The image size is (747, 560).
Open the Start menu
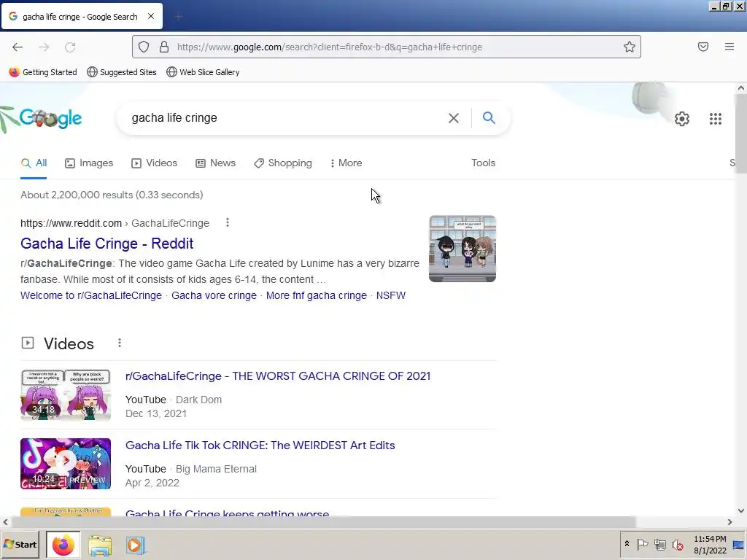[x=20, y=544]
